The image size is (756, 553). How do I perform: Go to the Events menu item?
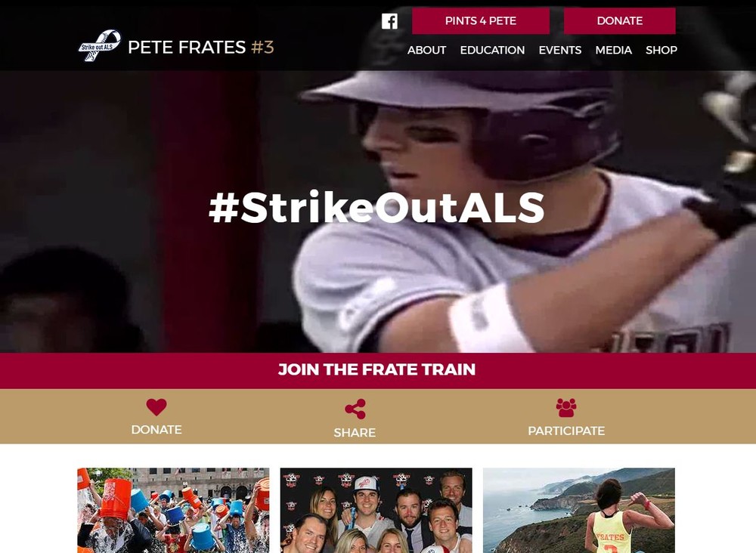559,50
